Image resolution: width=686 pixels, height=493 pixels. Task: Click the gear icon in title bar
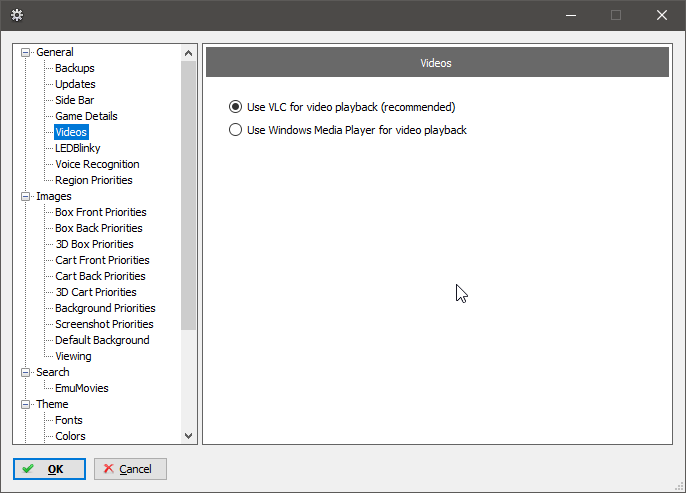coord(17,15)
